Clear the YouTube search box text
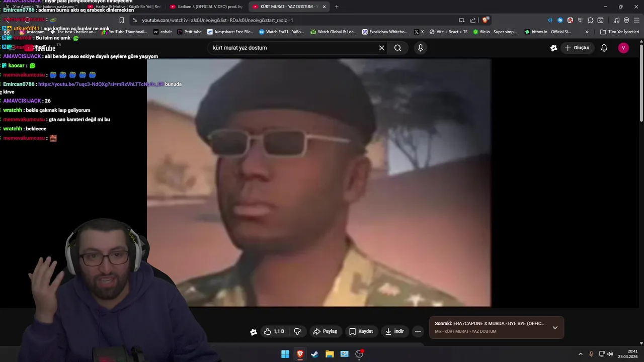Image resolution: width=644 pixels, height=362 pixels. tap(381, 48)
